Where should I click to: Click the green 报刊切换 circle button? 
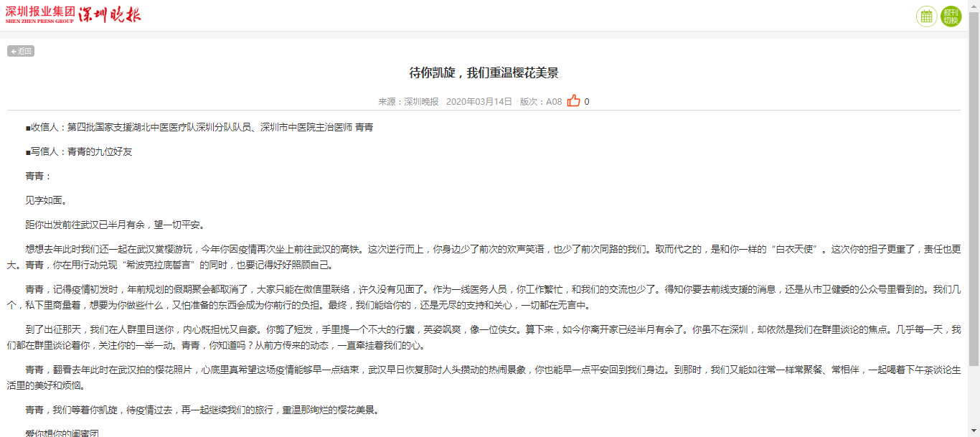[951, 17]
